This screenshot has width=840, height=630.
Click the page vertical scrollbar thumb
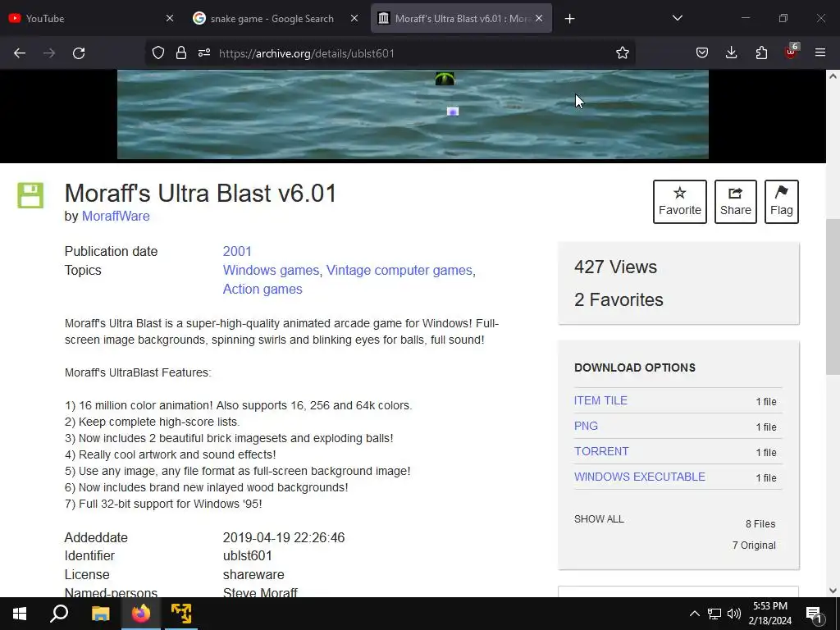(x=833, y=297)
